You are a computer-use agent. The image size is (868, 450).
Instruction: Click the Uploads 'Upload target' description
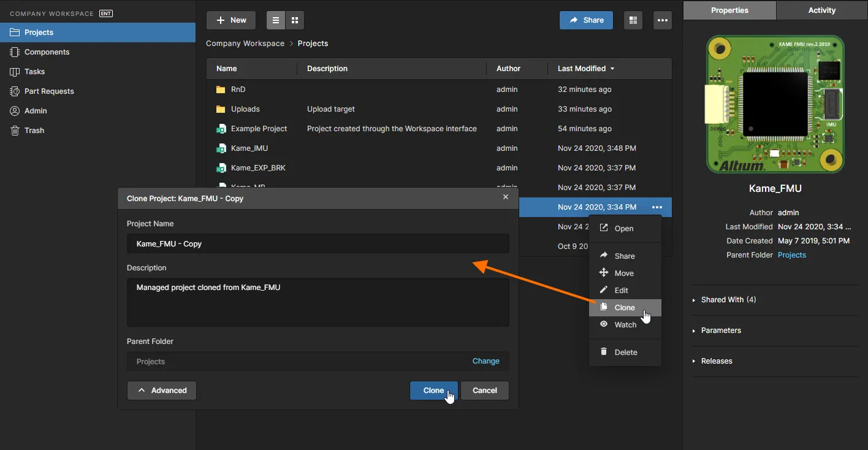tap(331, 109)
